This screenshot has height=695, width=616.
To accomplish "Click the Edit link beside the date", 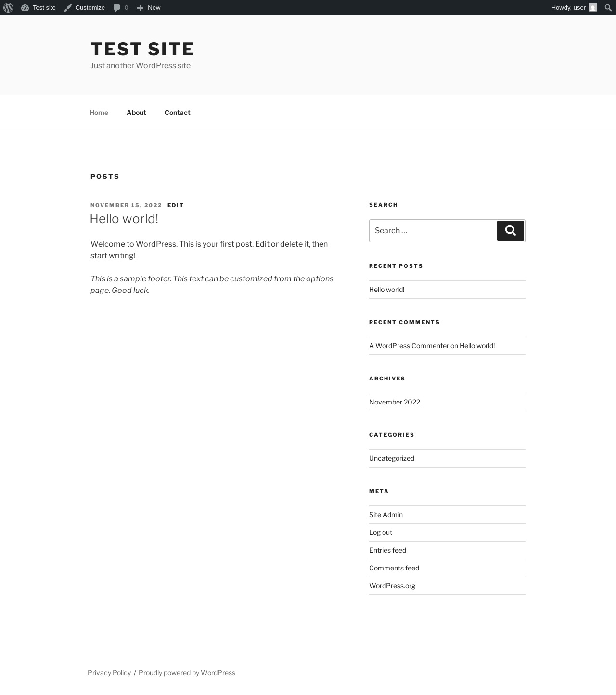I will (175, 205).
